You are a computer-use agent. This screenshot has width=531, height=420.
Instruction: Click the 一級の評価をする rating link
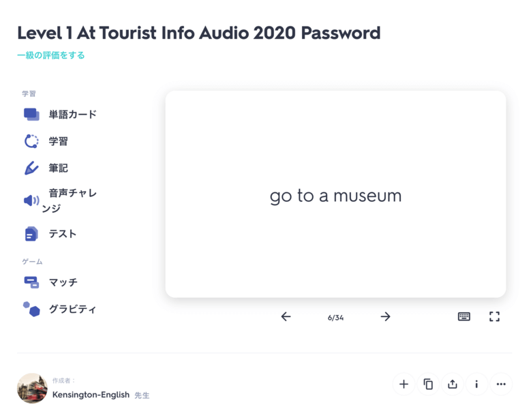pyautogui.click(x=51, y=55)
